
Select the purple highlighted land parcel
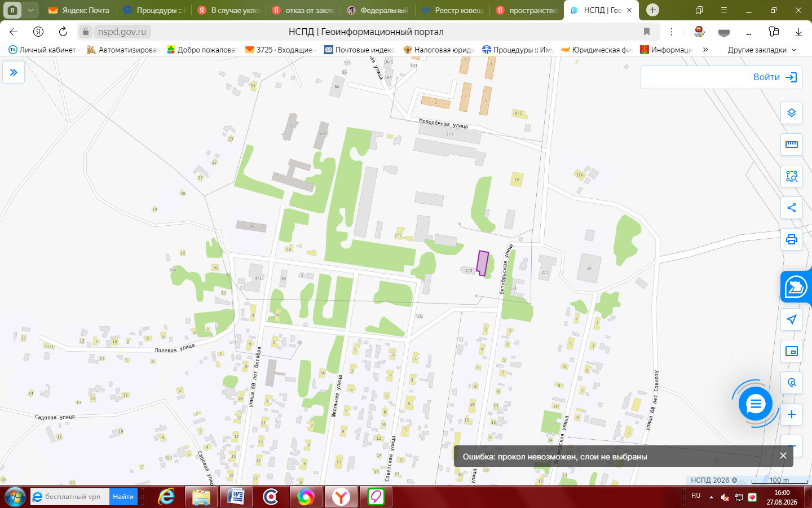coord(482,263)
